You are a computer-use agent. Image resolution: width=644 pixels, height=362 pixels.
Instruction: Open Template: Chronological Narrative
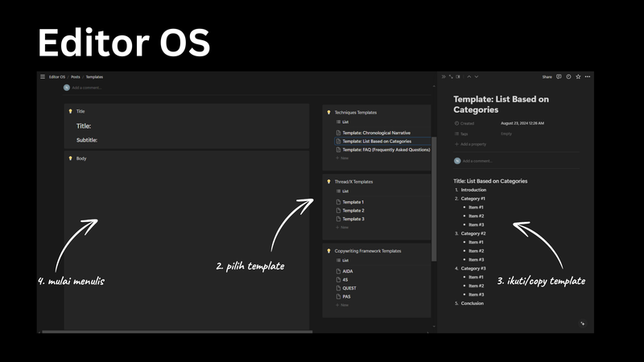point(376,133)
